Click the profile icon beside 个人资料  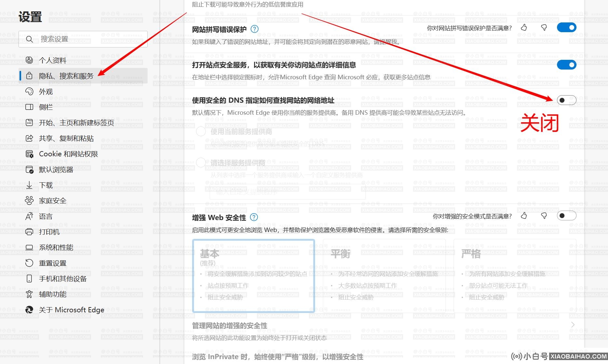click(x=29, y=60)
